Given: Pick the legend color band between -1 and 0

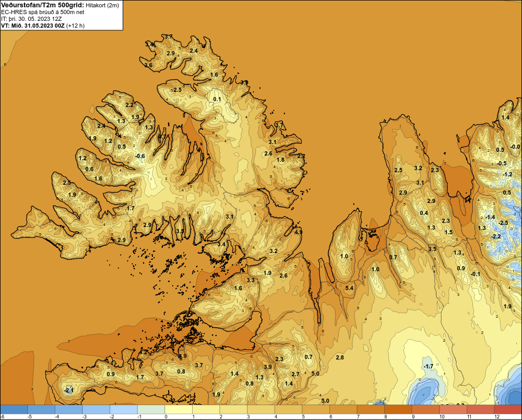Looking at the screenshot, I should click(x=151, y=410).
